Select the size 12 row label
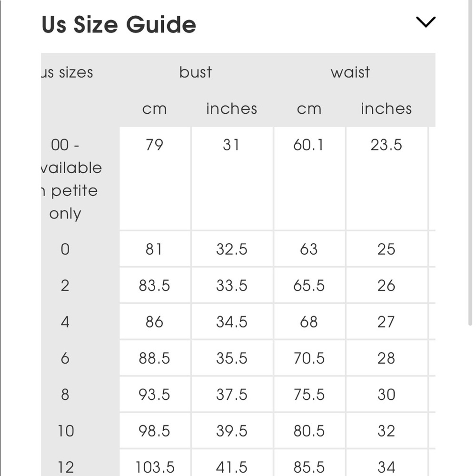Viewport: 476px width, 476px height. coord(66,467)
